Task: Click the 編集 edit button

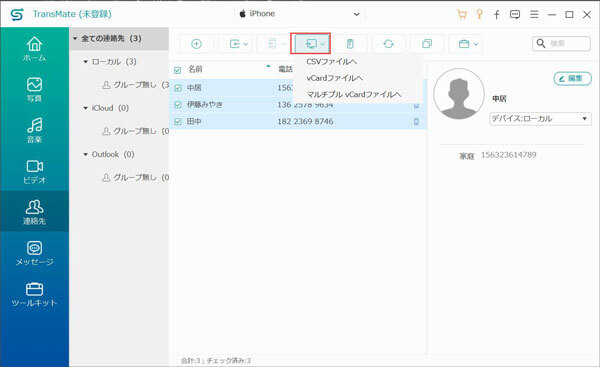Action: [x=572, y=79]
